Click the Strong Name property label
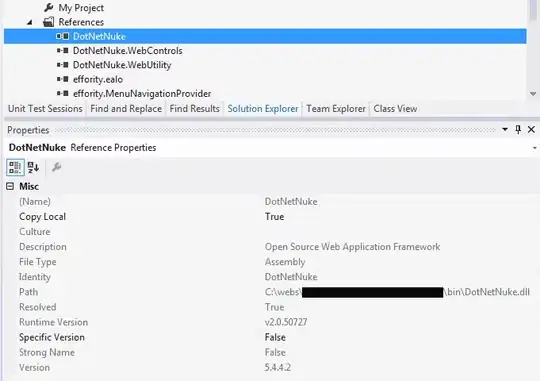Image resolution: width=540 pixels, height=381 pixels. coord(47,352)
